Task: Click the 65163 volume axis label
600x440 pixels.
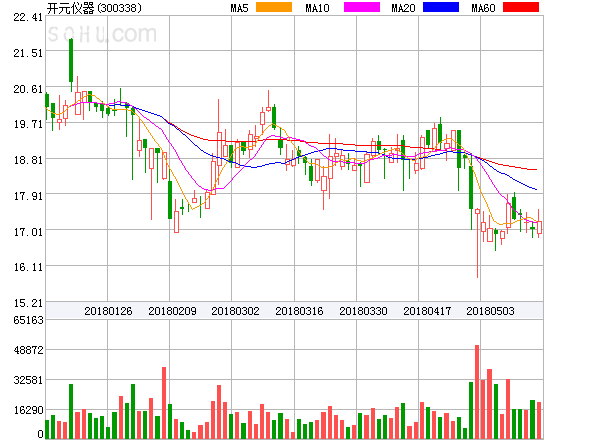Action: 29,320
